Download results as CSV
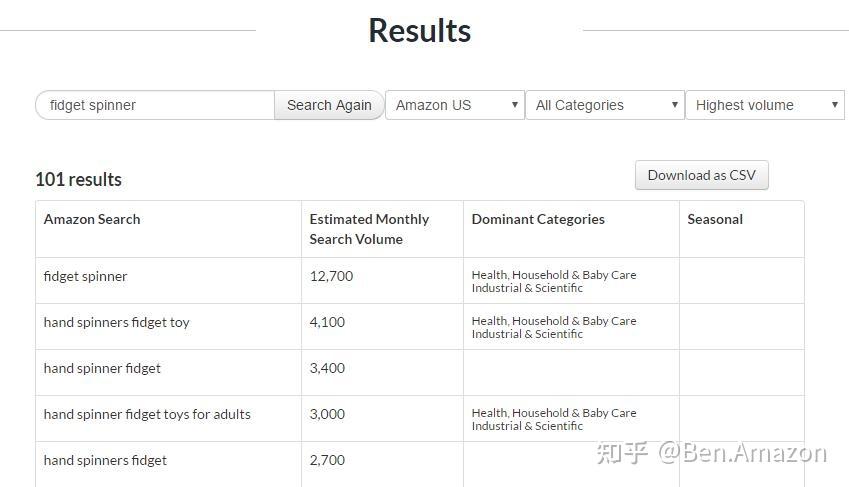This screenshot has width=849, height=487. (701, 175)
